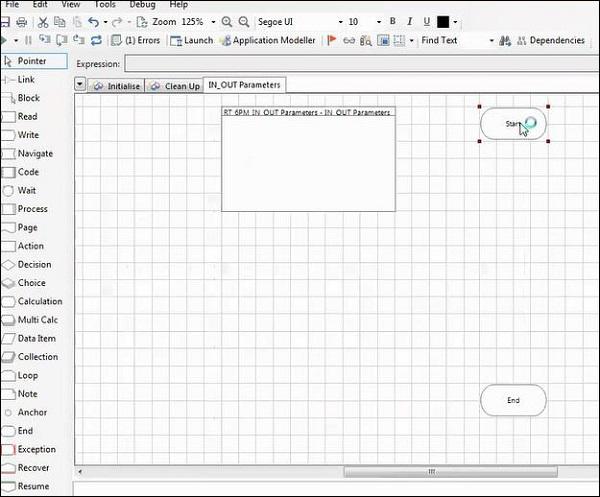Switch to the IN_OUT Parameters tab

pyautogui.click(x=244, y=85)
